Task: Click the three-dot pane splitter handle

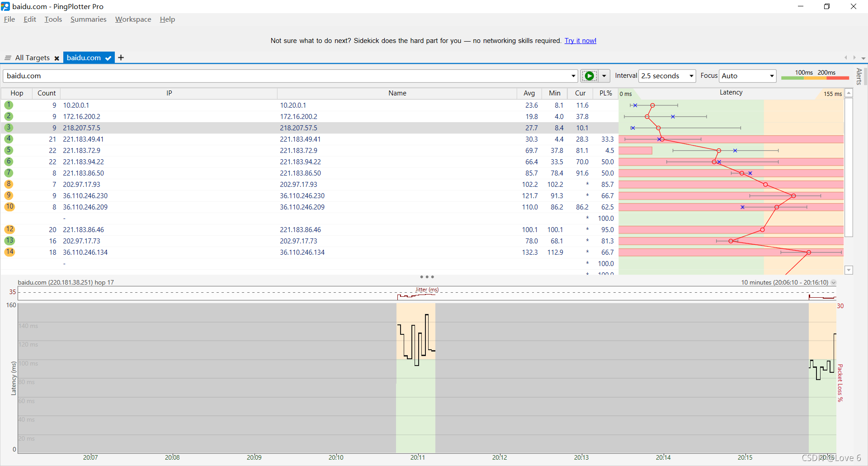Action: click(427, 277)
